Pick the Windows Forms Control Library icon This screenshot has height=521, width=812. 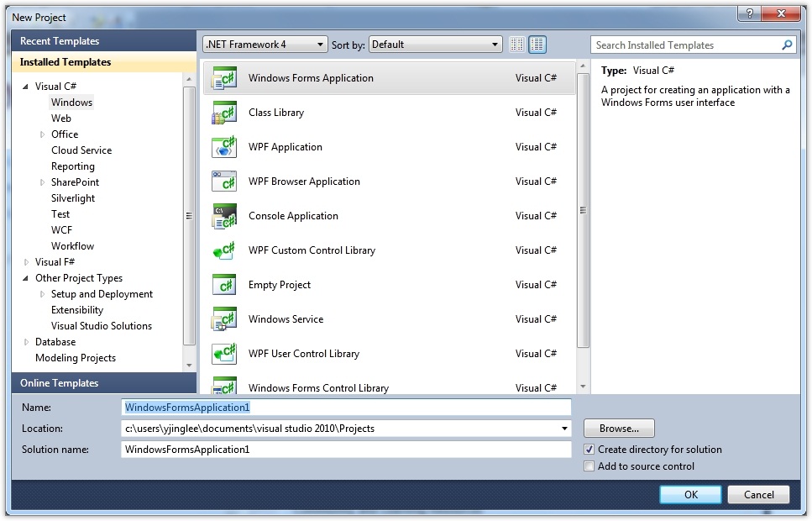pos(224,385)
